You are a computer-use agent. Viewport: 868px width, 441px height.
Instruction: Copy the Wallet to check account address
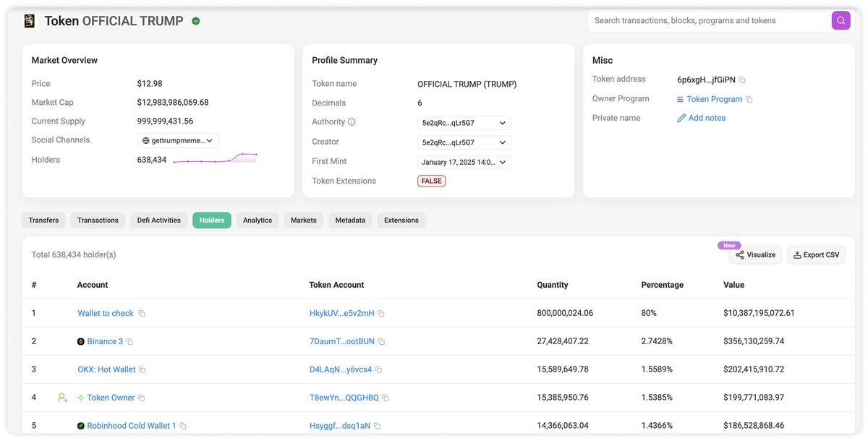click(142, 314)
